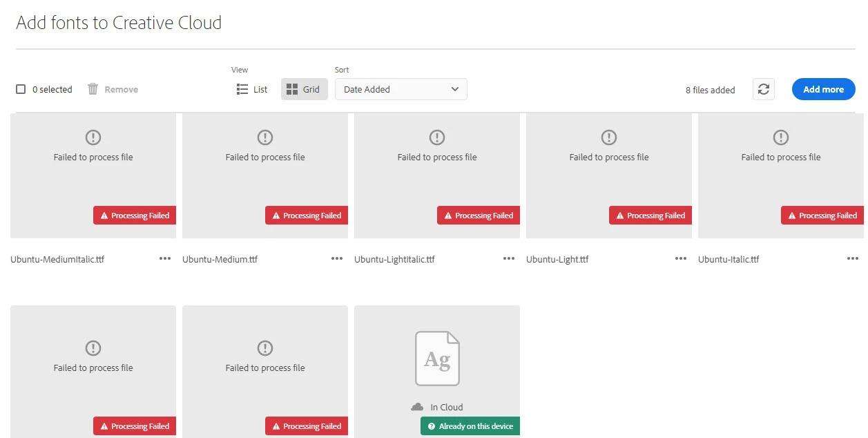
Task: Open options menu for Ubuntu-Italic.ttf
Action: click(853, 258)
